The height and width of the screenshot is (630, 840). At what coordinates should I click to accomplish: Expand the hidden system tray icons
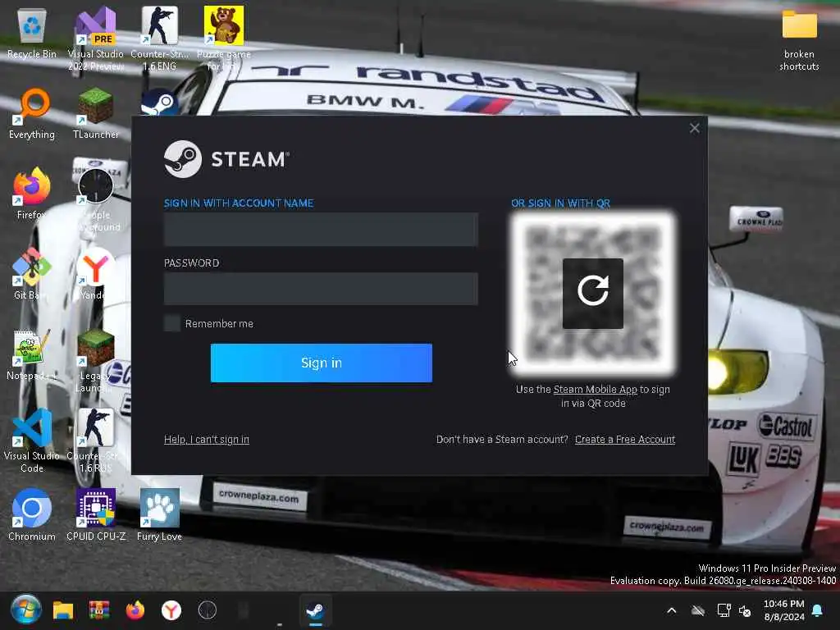(671, 610)
